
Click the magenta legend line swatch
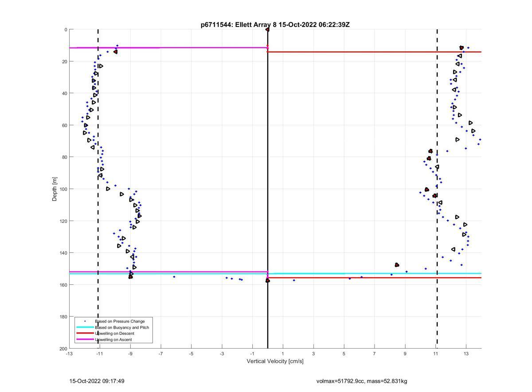click(x=85, y=340)
